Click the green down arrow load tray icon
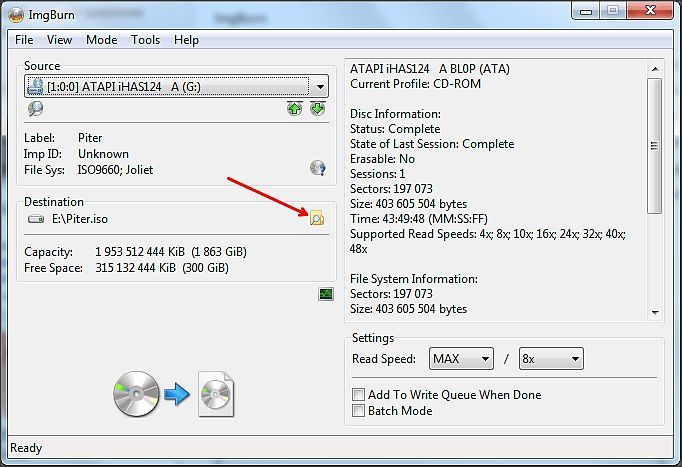 tap(318, 108)
